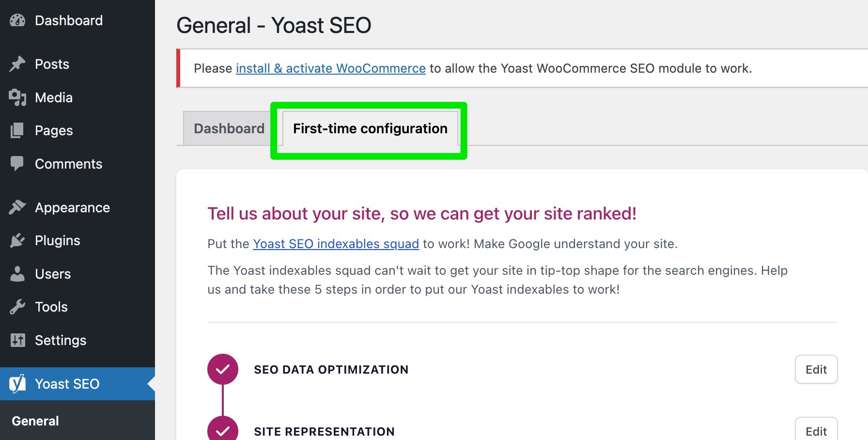Click the Settings sliders icon
This screenshot has height=440, width=868.
click(17, 340)
